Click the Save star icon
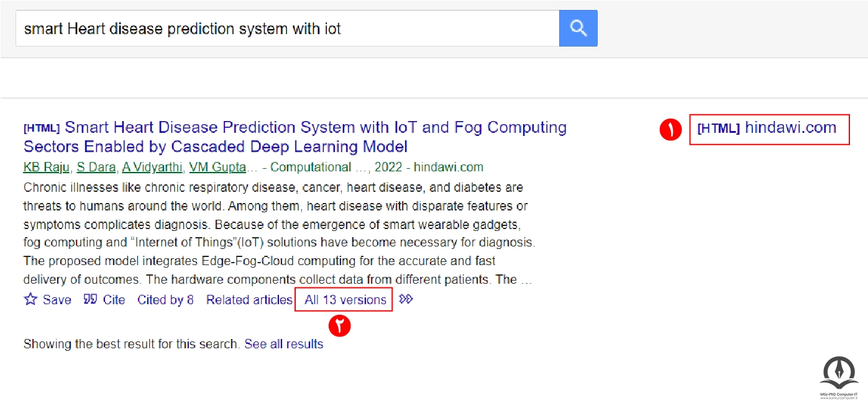 click(x=30, y=299)
